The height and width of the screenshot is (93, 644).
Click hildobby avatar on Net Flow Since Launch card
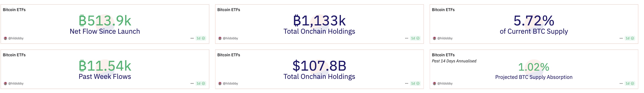[x=5, y=38]
